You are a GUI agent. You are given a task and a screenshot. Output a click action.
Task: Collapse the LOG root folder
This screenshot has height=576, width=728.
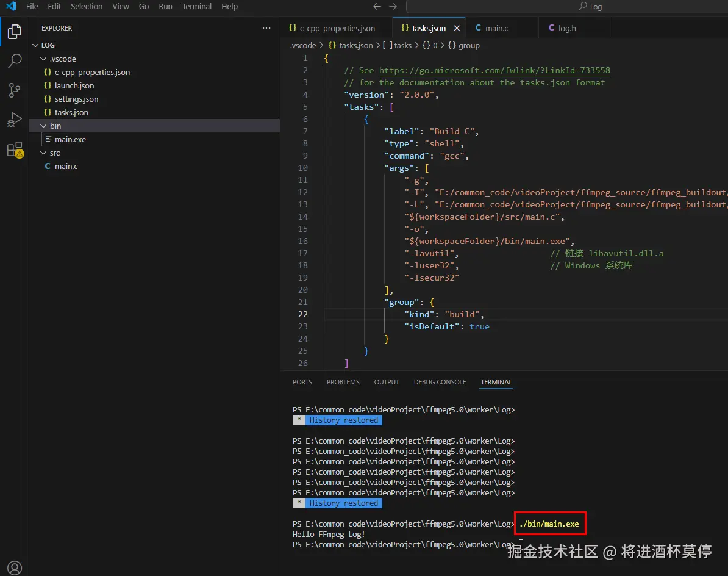coord(36,45)
